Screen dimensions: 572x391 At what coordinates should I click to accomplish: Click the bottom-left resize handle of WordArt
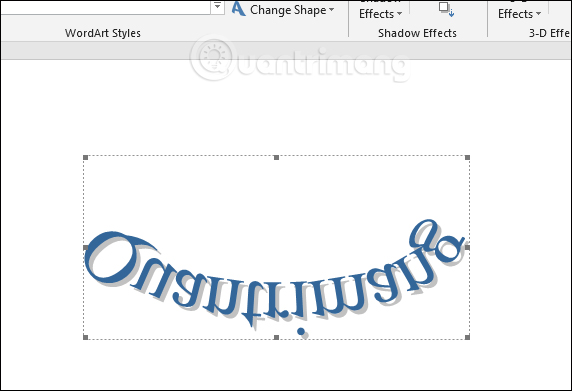tap(86, 337)
